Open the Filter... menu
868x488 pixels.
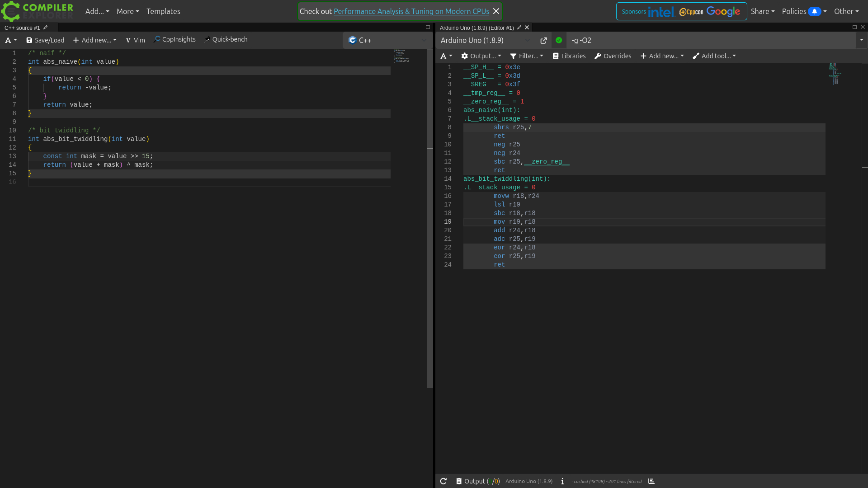[x=527, y=56]
